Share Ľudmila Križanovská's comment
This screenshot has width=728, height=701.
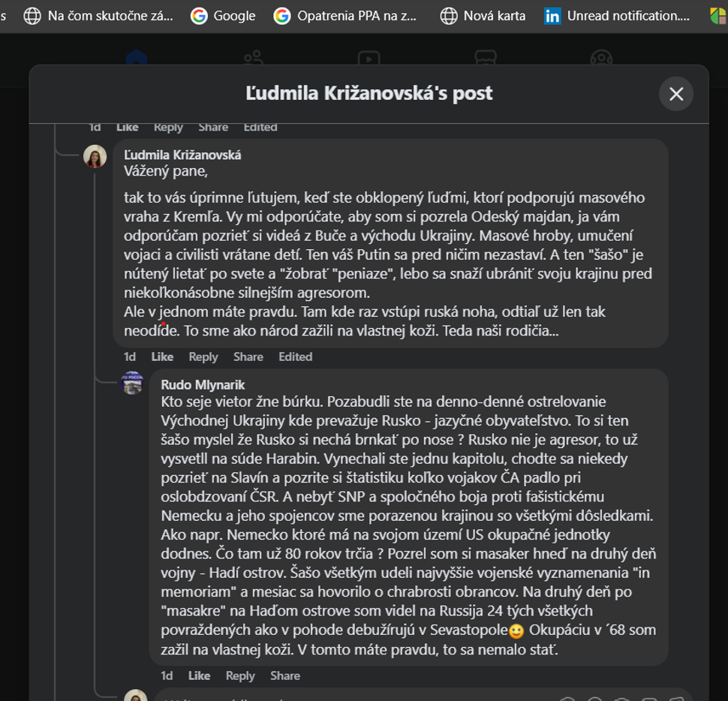pyautogui.click(x=248, y=357)
